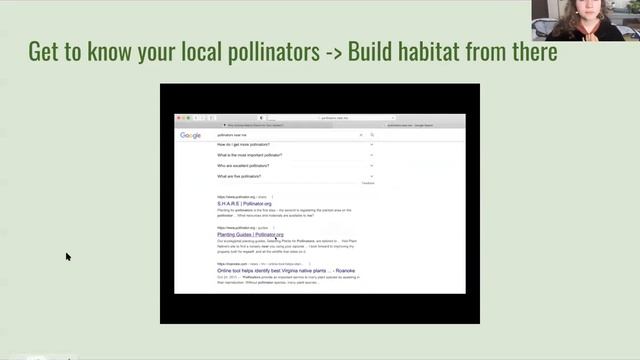Click the presenter webcam thumbnail
The image size is (640, 360).
pos(586,20)
